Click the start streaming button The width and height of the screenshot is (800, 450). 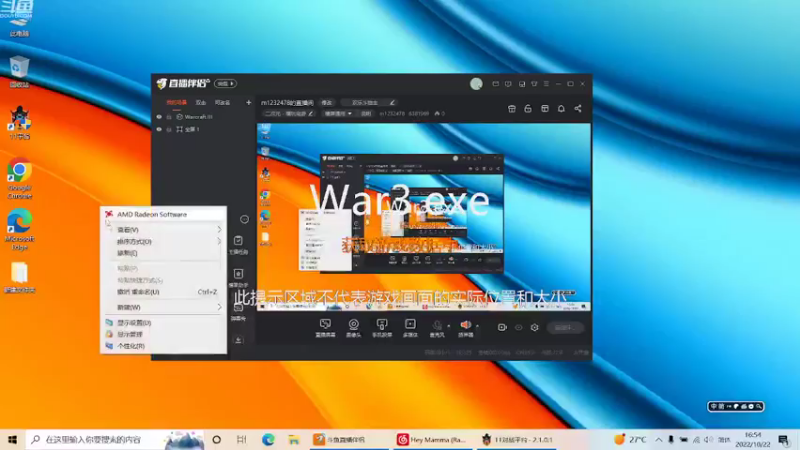coord(565,328)
